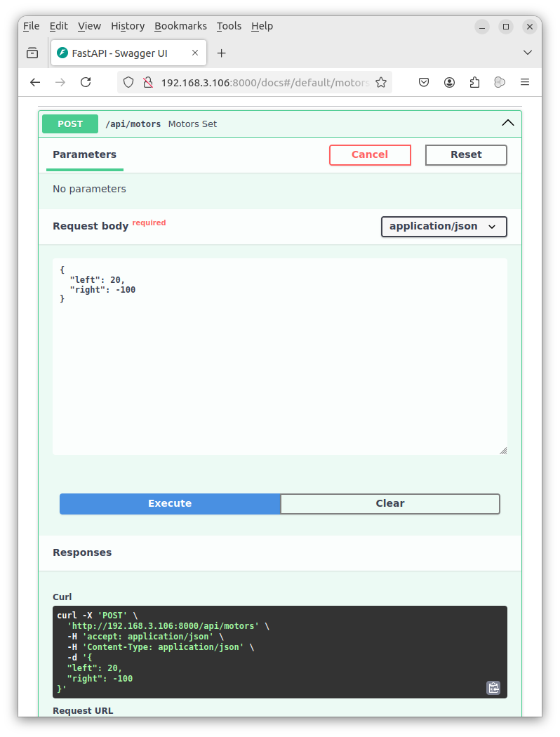Open a new browser tab

pyautogui.click(x=221, y=53)
